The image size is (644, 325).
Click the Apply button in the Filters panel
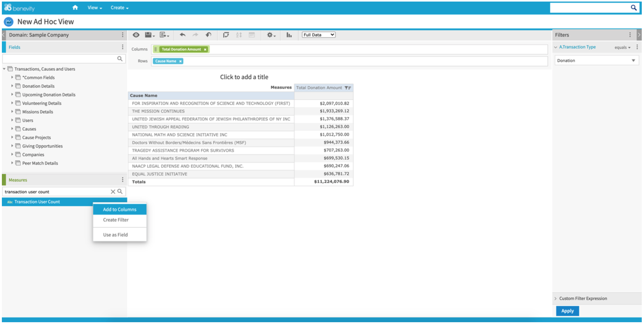(567, 311)
